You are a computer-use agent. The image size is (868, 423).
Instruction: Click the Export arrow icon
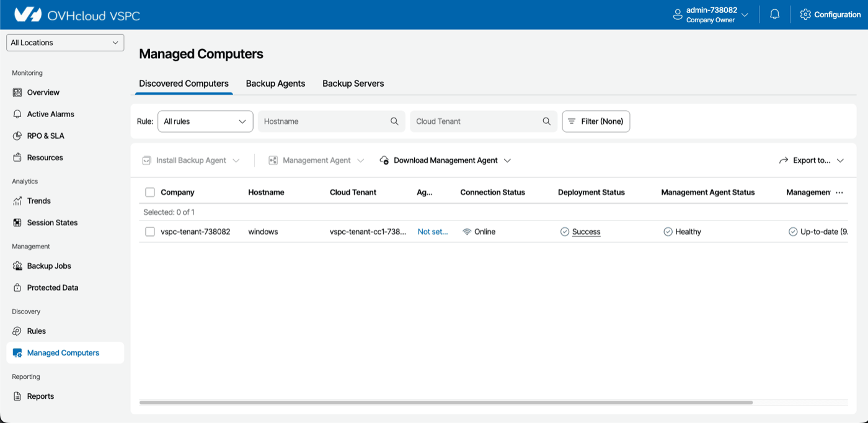(x=784, y=160)
